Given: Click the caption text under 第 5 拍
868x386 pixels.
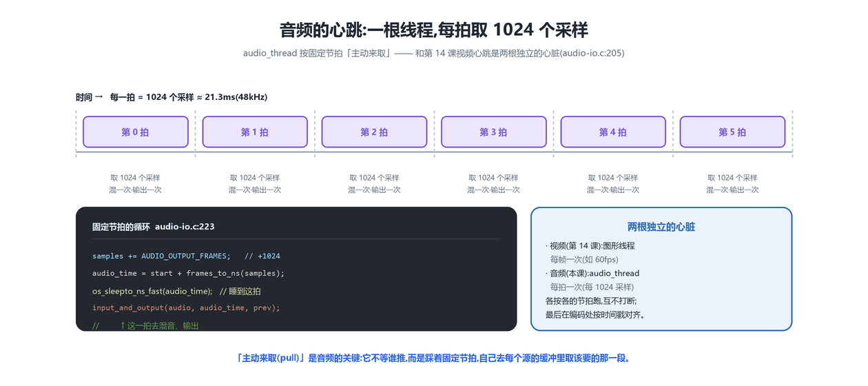Looking at the screenshot, I should (732, 183).
